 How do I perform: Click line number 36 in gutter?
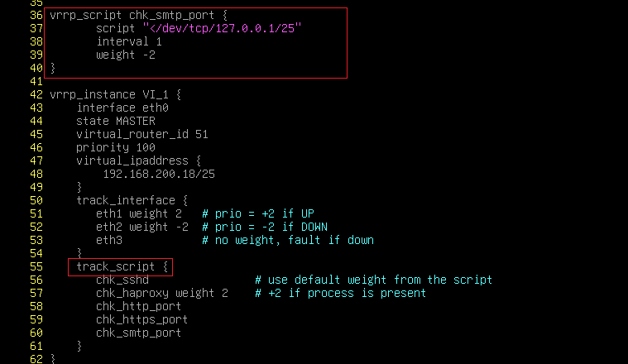click(36, 15)
